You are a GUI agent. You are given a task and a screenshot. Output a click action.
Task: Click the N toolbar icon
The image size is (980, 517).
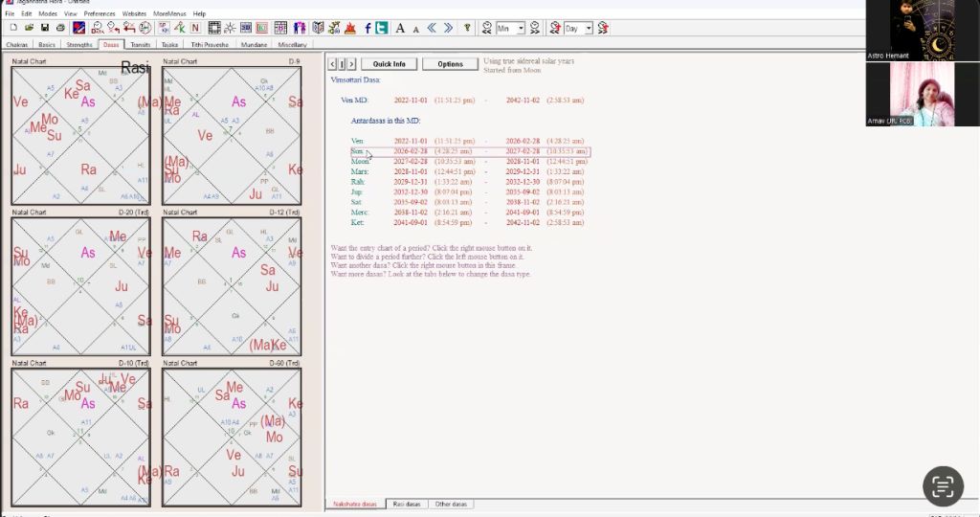(x=195, y=28)
